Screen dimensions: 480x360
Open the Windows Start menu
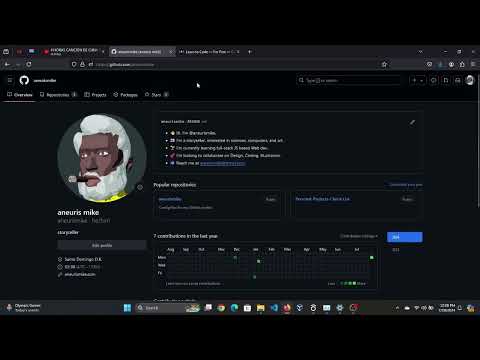tap(127, 308)
